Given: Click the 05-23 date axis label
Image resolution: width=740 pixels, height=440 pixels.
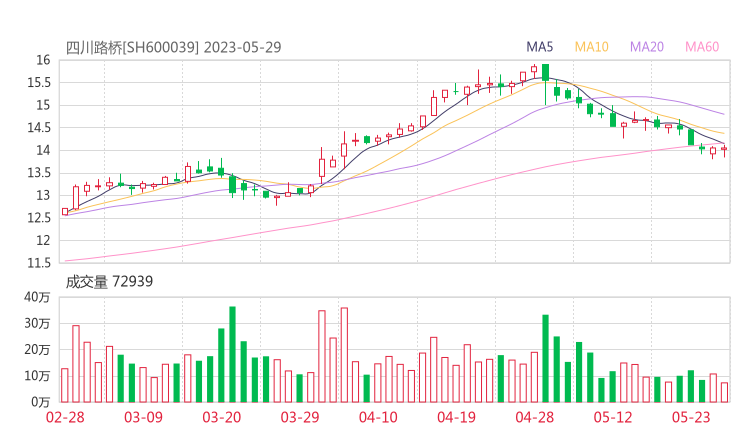Looking at the screenshot, I should point(691,417).
